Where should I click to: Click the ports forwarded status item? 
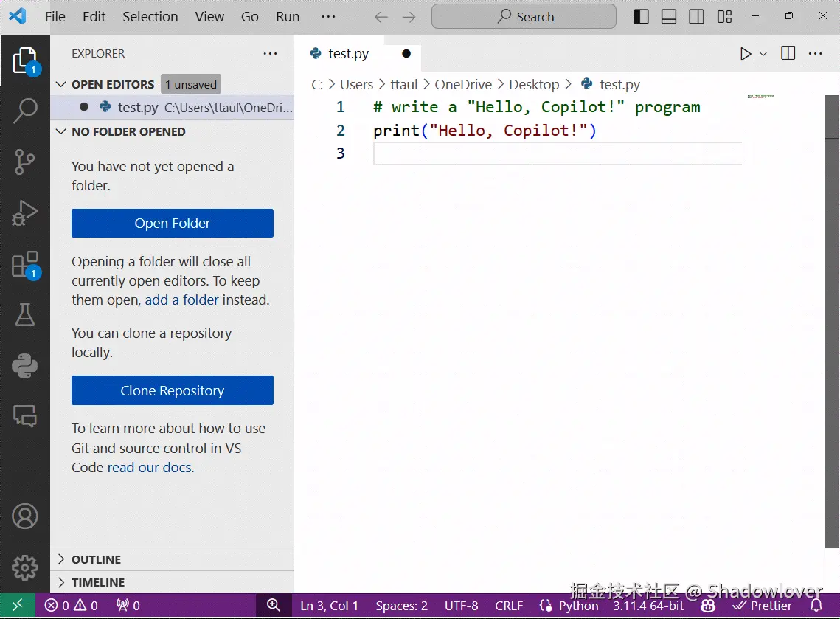tap(128, 606)
